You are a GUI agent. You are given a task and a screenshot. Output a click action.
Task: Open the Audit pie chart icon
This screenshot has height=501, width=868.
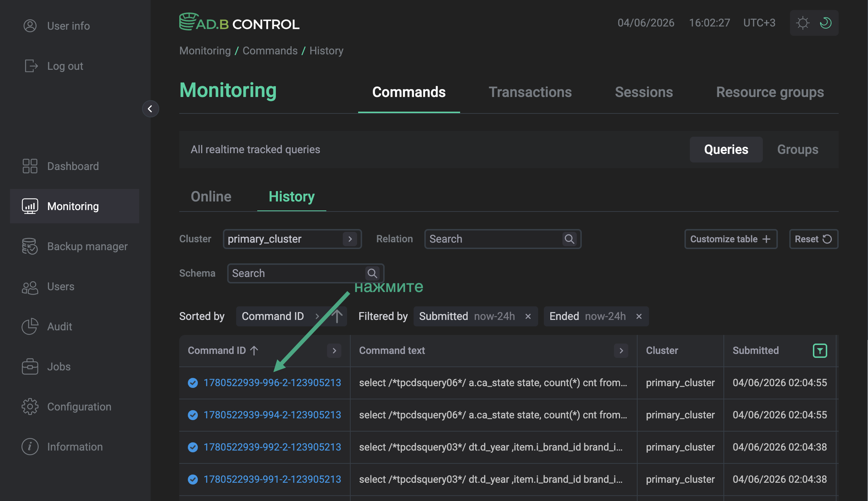point(30,326)
